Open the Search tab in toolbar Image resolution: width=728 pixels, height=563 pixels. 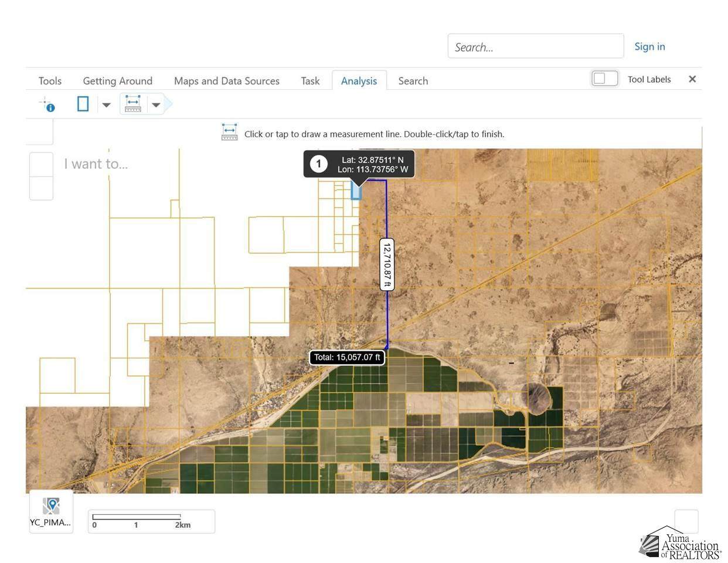pos(413,81)
